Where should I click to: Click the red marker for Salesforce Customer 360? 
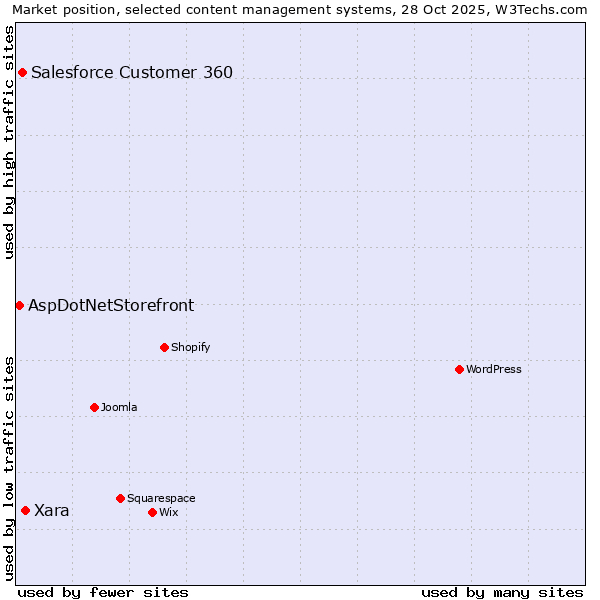tap(22, 72)
